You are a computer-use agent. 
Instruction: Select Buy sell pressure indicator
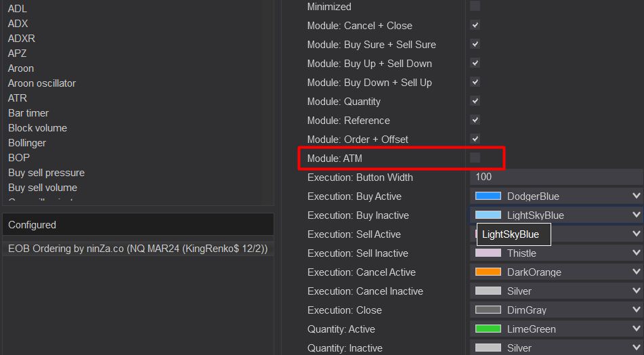(x=46, y=173)
